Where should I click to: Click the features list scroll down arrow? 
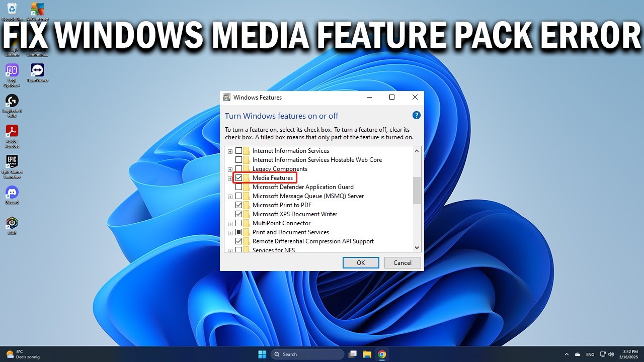pyautogui.click(x=417, y=247)
